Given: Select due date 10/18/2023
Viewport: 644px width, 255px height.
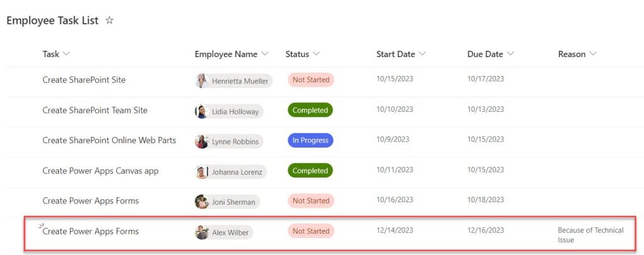Looking at the screenshot, I should tap(486, 200).
